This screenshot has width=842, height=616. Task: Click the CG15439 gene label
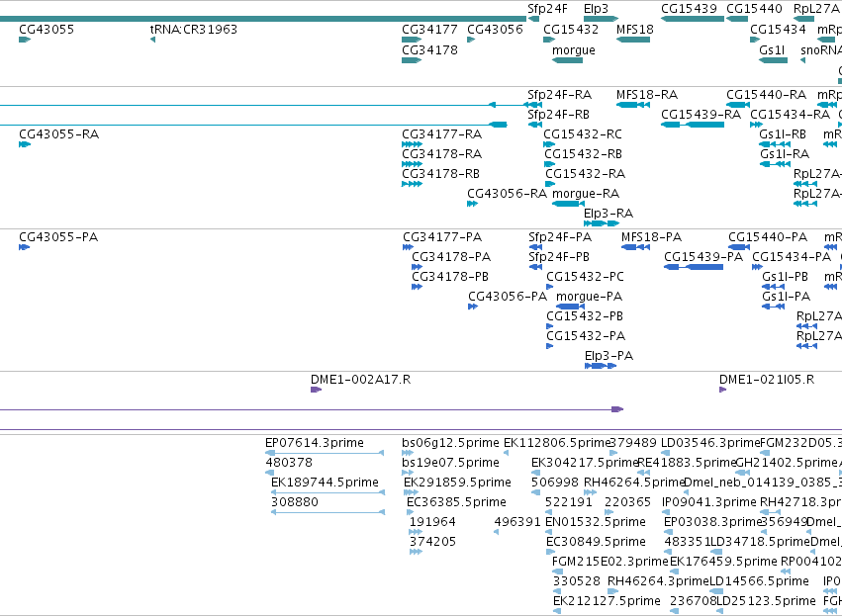click(x=689, y=9)
